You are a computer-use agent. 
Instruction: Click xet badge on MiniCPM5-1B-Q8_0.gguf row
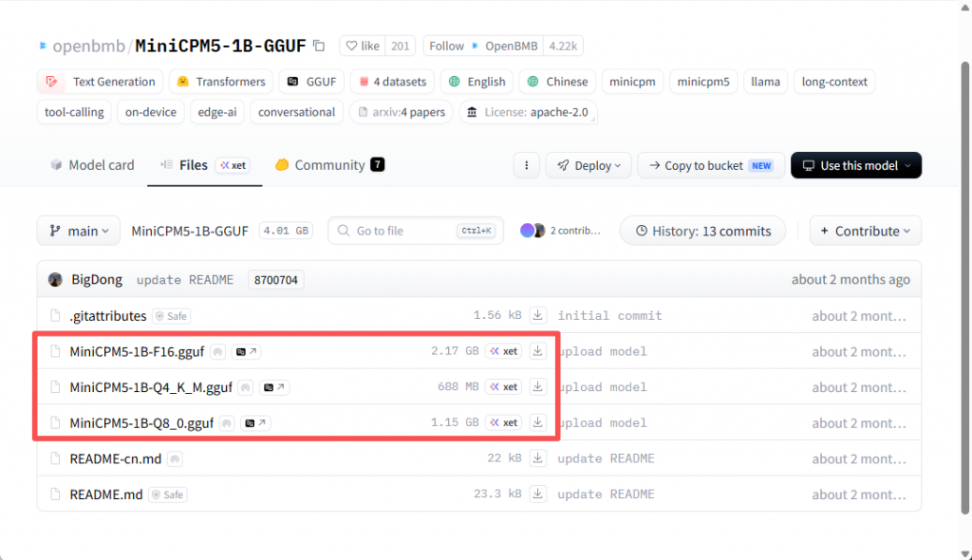pos(503,422)
